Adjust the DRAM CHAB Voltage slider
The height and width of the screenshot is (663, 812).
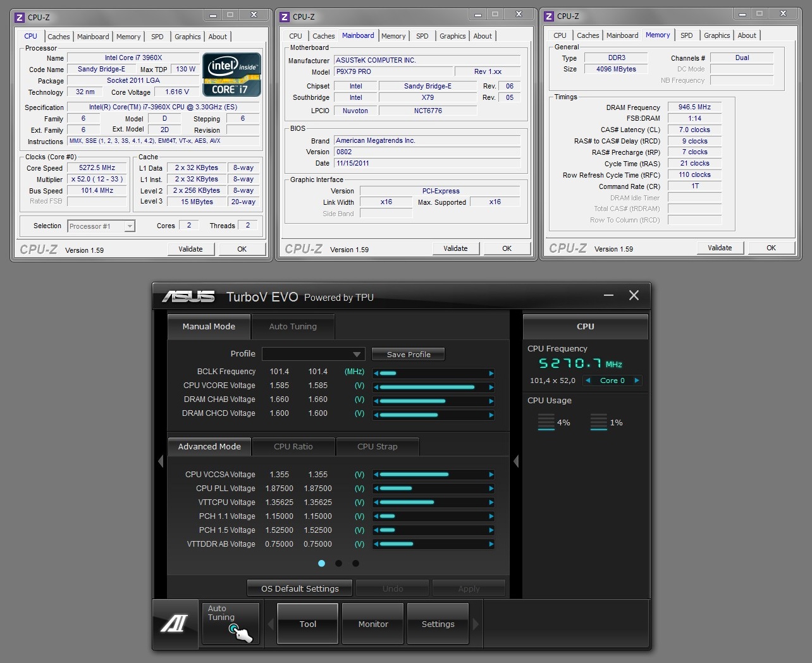[434, 401]
